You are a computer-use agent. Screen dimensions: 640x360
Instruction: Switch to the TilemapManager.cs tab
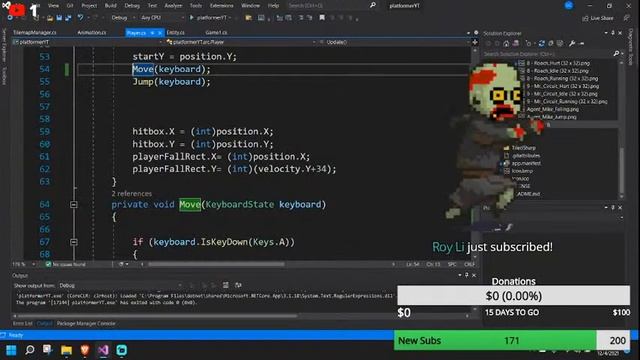tap(35, 32)
